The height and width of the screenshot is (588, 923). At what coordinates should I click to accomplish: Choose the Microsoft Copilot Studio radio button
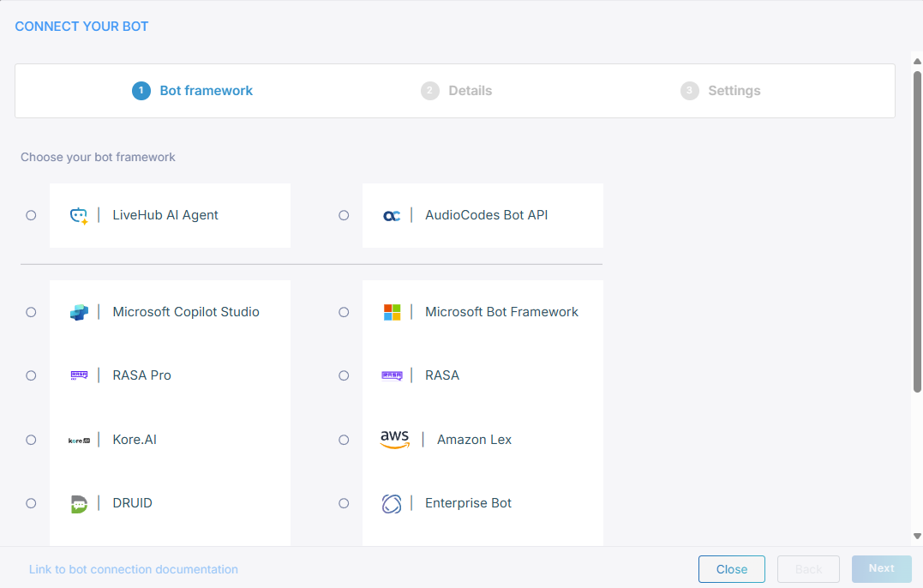31,312
